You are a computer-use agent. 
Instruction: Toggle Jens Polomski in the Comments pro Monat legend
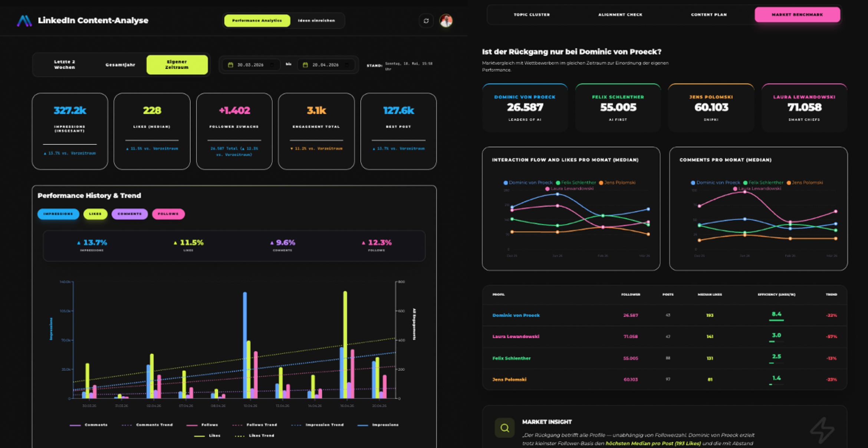coord(805,182)
